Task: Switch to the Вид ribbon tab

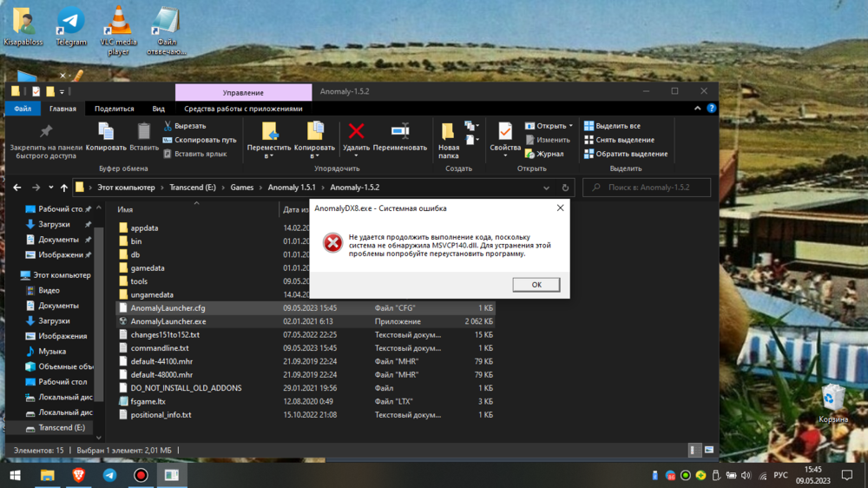Action: pos(158,109)
